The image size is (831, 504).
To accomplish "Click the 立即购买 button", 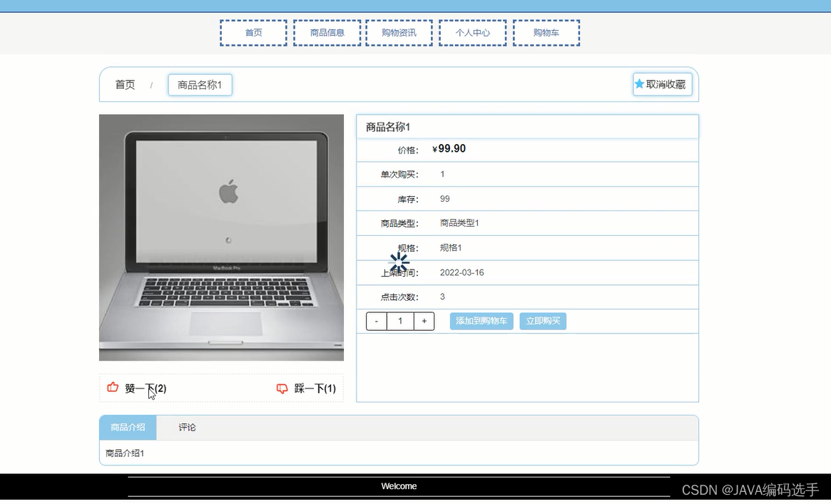I will click(x=543, y=321).
